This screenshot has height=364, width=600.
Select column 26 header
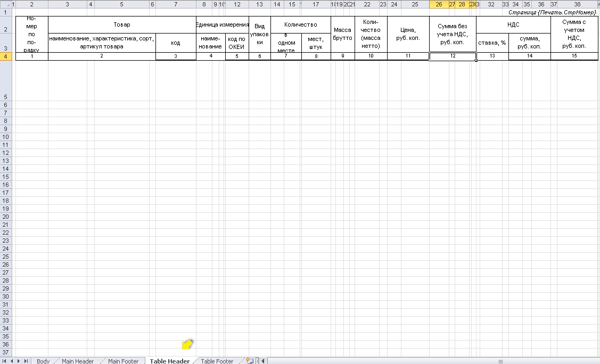coord(439,4)
